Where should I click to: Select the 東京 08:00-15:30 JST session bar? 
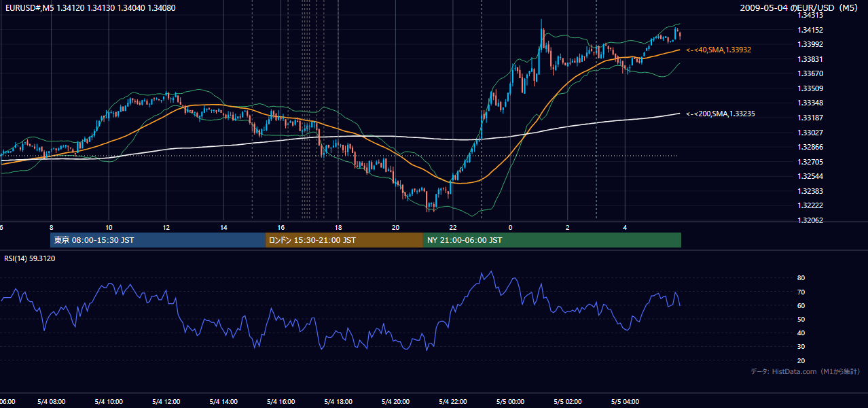point(158,240)
